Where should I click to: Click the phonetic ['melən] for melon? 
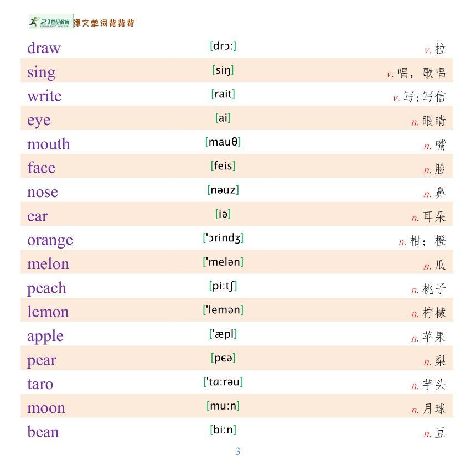pyautogui.click(x=223, y=262)
